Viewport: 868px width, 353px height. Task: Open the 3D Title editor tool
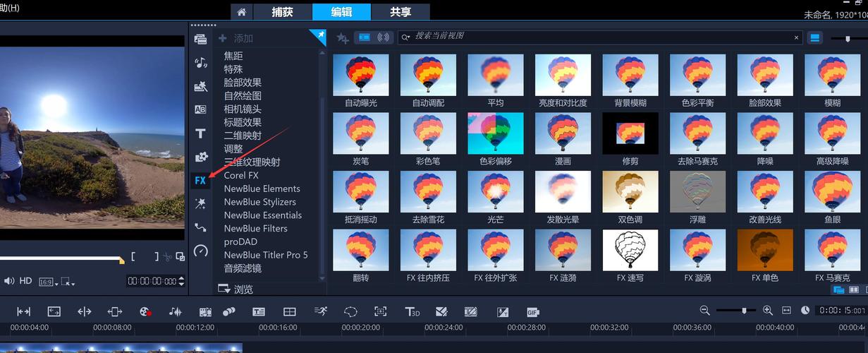[412, 311]
